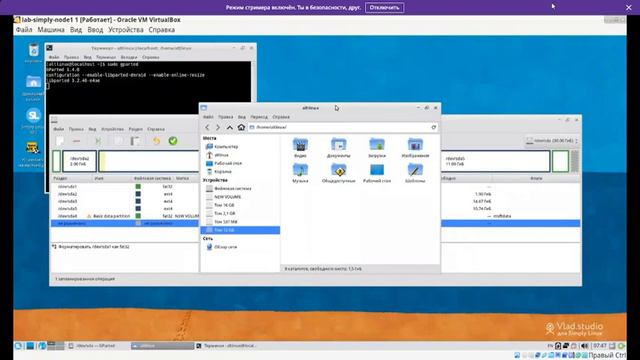
Task: Go forward in the altlinux file manager
Action: tap(218, 127)
